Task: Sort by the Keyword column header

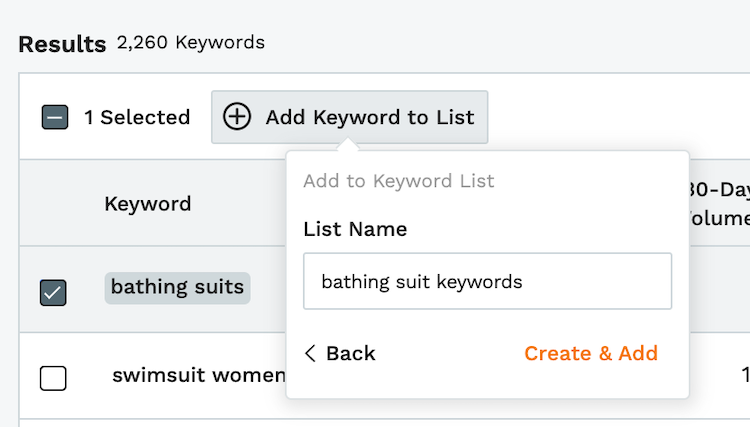Action: [x=148, y=204]
